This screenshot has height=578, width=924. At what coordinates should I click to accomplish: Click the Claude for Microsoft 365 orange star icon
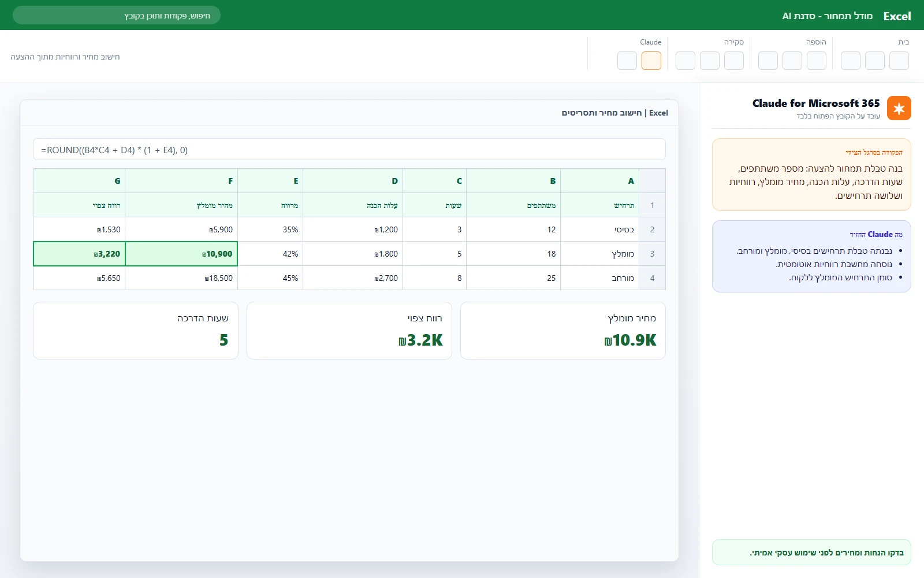click(x=899, y=108)
